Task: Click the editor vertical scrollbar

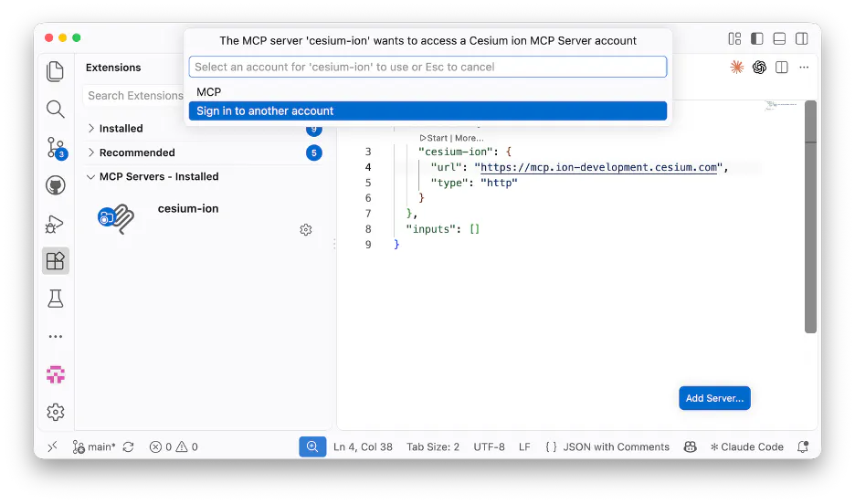Action: tap(810, 217)
